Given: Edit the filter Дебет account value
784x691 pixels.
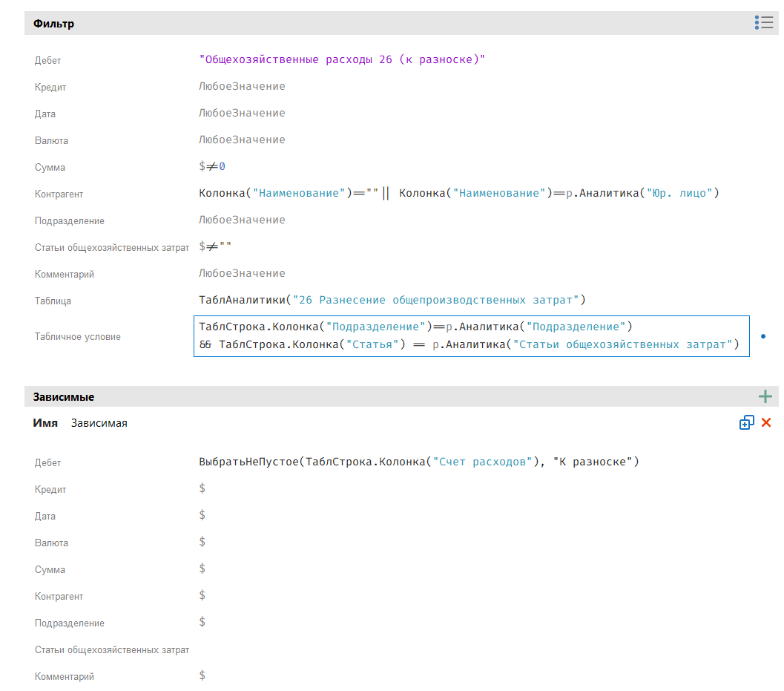Looking at the screenshot, I should [x=341, y=60].
